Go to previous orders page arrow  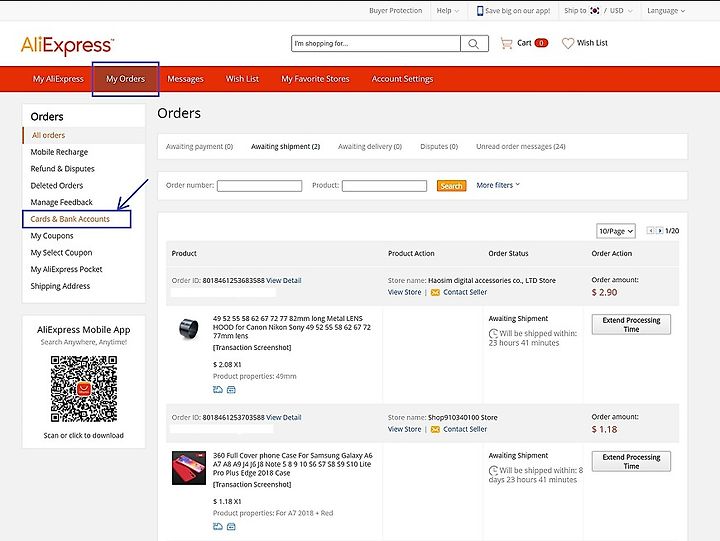(651, 231)
